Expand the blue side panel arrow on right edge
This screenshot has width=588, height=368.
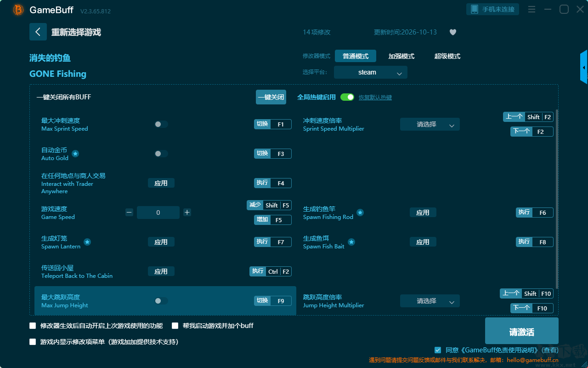584,67
